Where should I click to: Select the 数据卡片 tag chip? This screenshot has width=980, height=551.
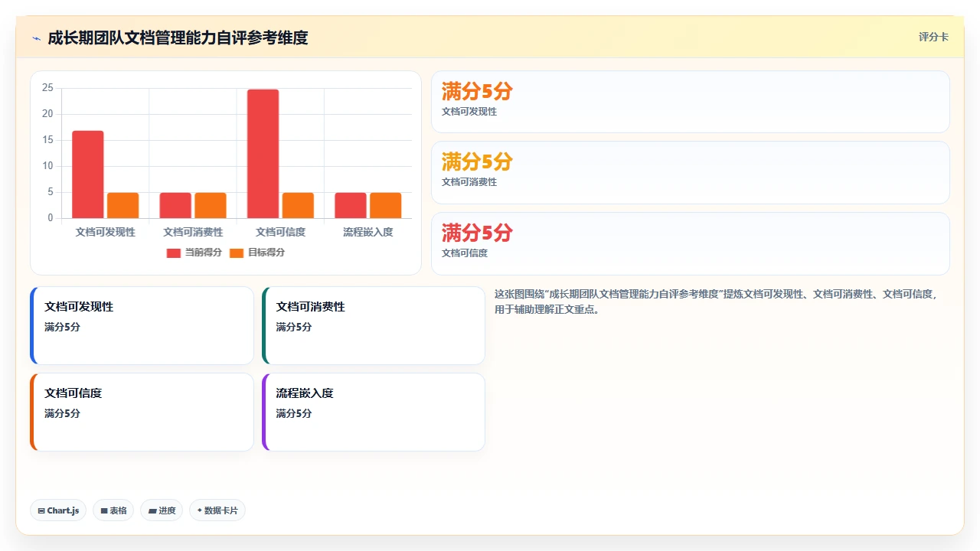(217, 510)
